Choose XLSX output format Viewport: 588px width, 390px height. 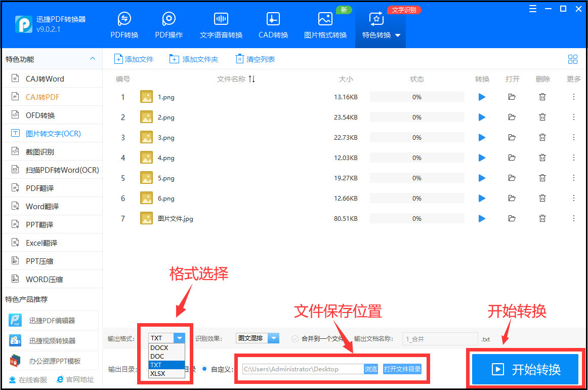[166, 373]
